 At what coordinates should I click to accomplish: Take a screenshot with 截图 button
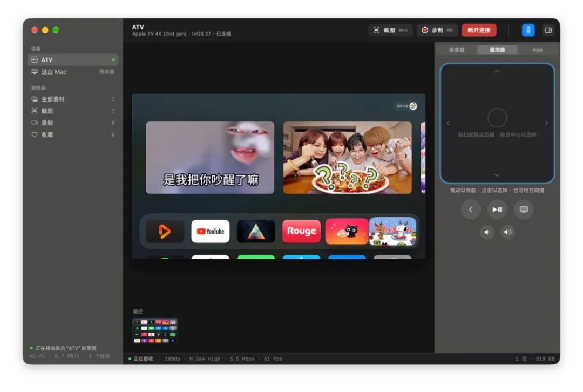[390, 30]
